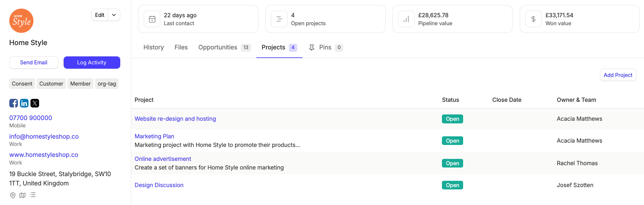Click the Consent tag
The width and height of the screenshot is (644, 205).
pos(22,84)
